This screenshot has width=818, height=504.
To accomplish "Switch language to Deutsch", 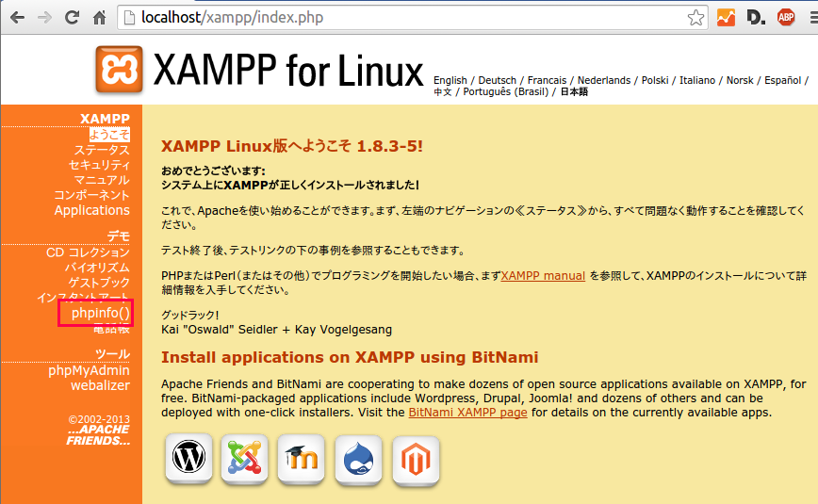I will [498, 80].
